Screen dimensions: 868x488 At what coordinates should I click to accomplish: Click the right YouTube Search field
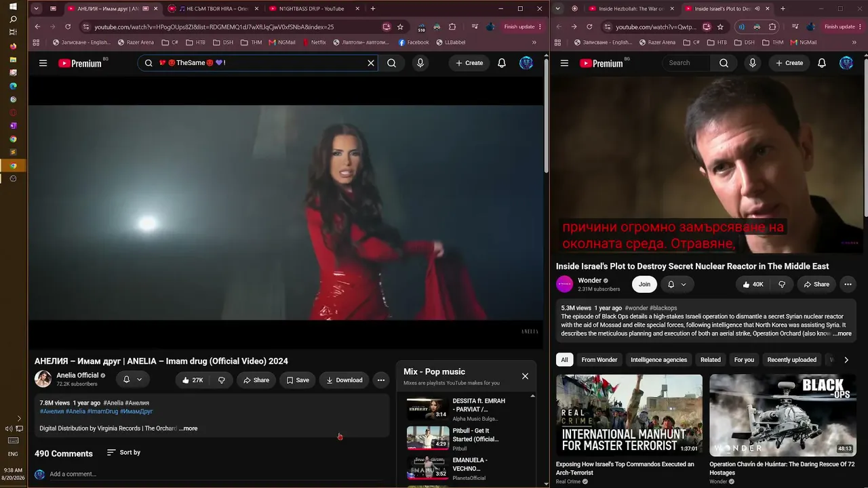point(686,63)
